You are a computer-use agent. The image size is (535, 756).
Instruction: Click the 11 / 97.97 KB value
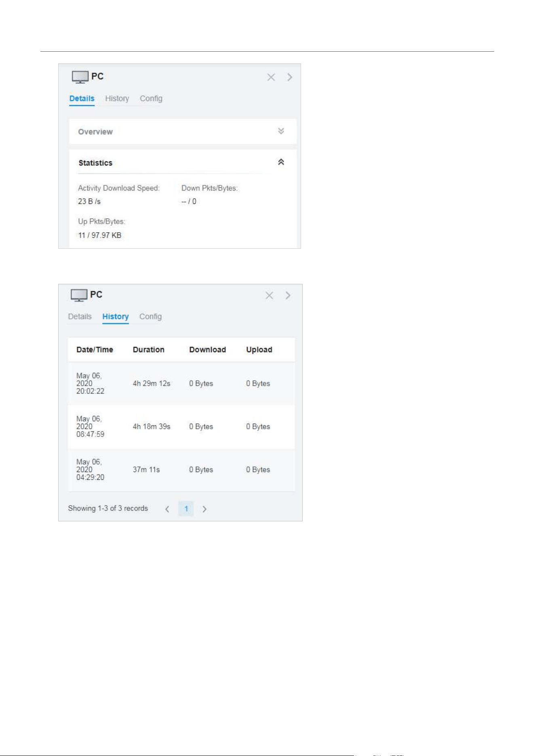click(100, 235)
